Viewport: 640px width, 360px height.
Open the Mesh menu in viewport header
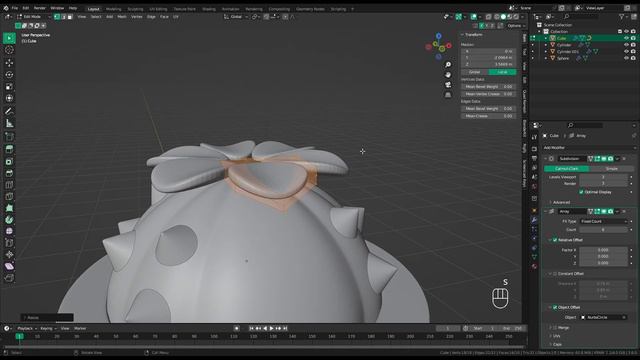point(122,17)
